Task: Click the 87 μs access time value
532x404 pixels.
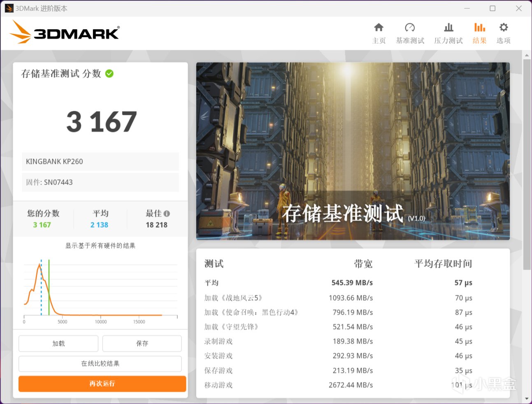Action: pos(464,313)
